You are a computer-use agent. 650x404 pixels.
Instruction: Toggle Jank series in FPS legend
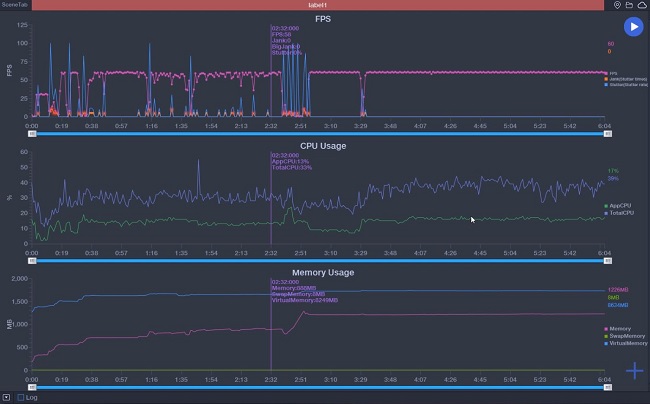click(x=622, y=79)
